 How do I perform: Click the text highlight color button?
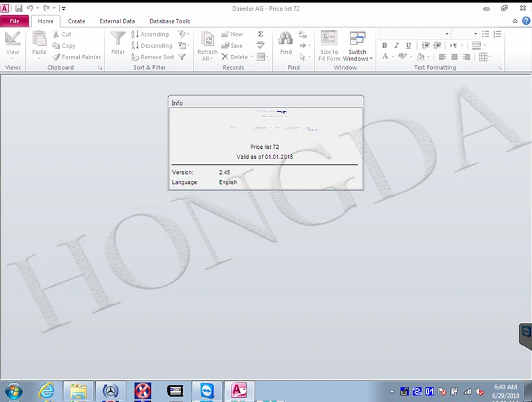(402, 56)
